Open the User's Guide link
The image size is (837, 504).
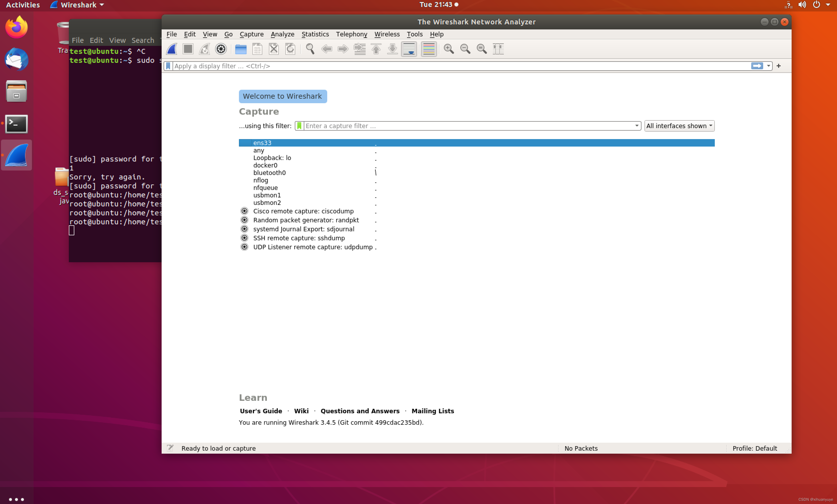(x=261, y=411)
